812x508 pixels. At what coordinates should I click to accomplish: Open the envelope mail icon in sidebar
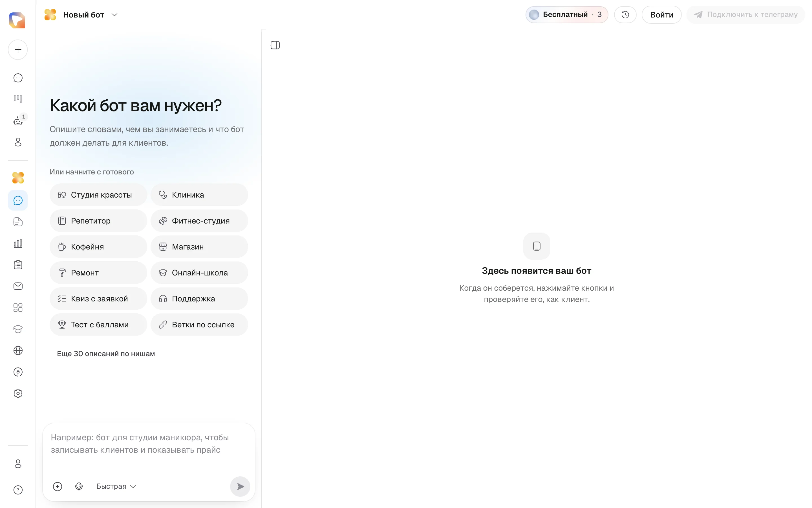coord(18,286)
